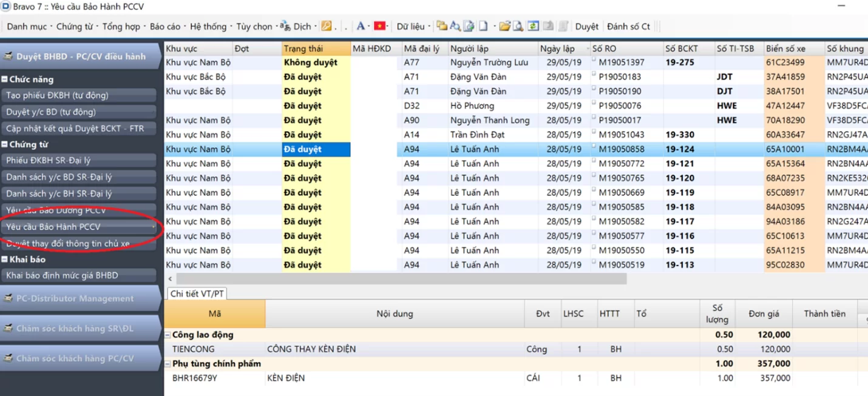Click the Vietnam flag language icon
The width and height of the screenshot is (868, 396).
380,26
